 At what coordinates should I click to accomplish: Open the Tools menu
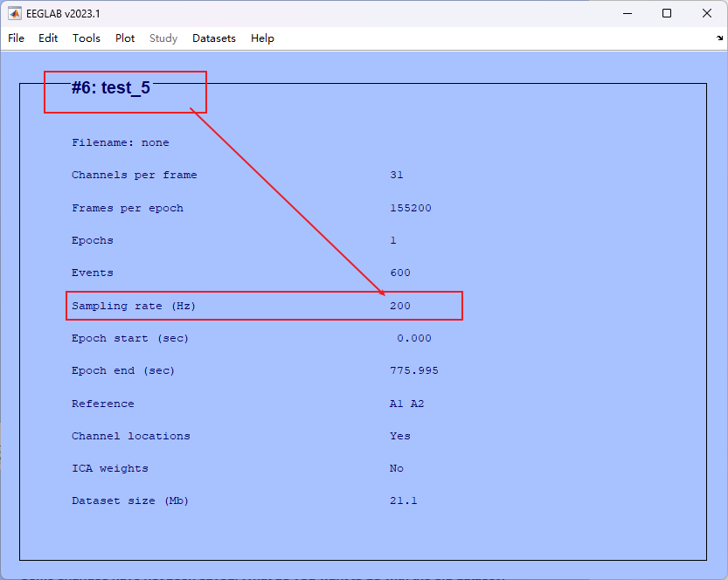[87, 38]
